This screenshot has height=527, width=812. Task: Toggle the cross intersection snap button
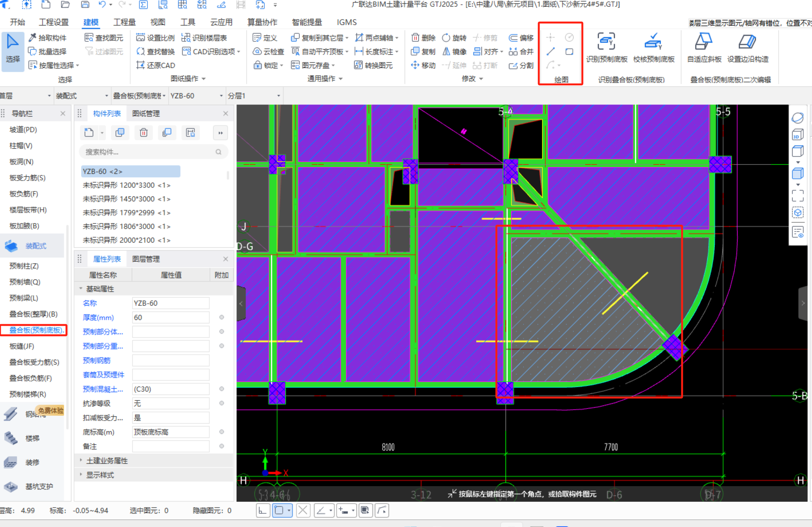click(303, 511)
